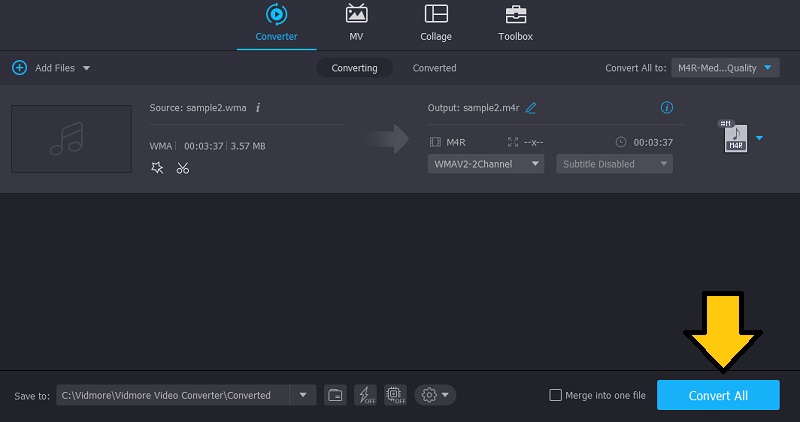Image resolution: width=800 pixels, height=422 pixels.
Task: Switch to the Toolbox tab
Action: coord(516,23)
